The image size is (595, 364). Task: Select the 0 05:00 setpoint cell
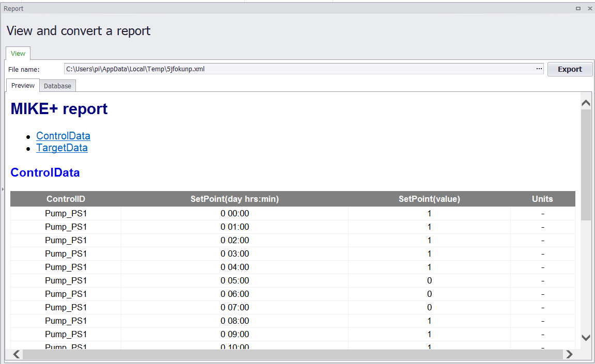pos(235,280)
